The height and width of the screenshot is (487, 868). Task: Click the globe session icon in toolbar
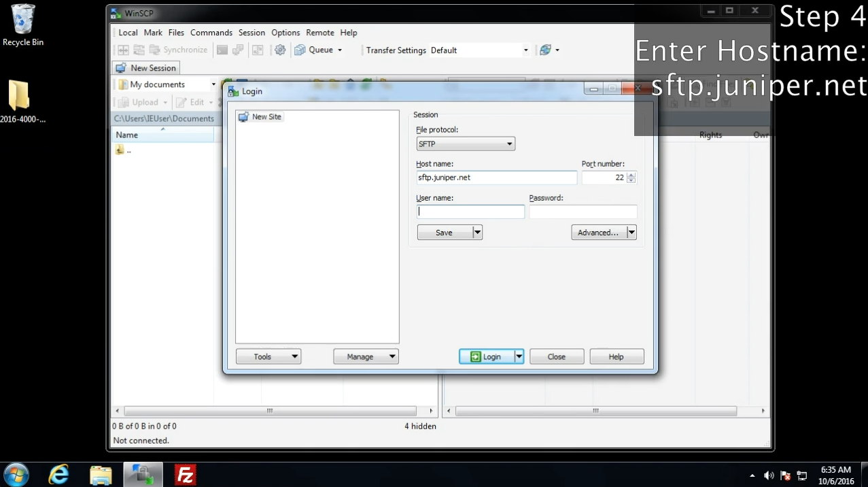[544, 50]
